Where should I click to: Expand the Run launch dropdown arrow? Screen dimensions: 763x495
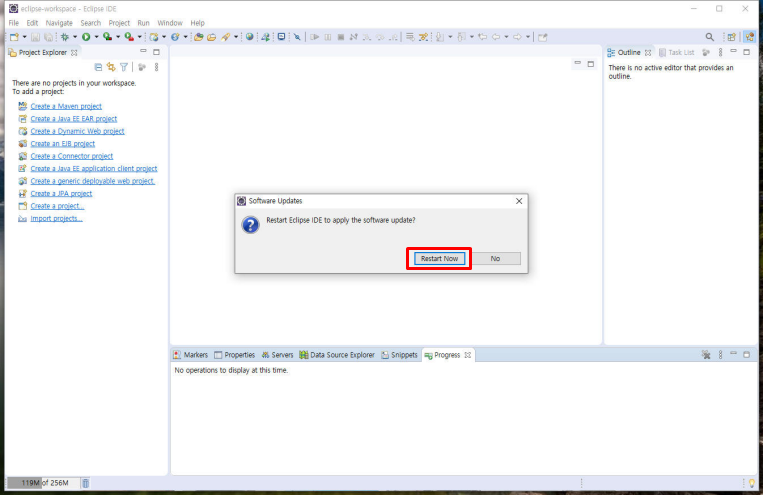coord(96,37)
